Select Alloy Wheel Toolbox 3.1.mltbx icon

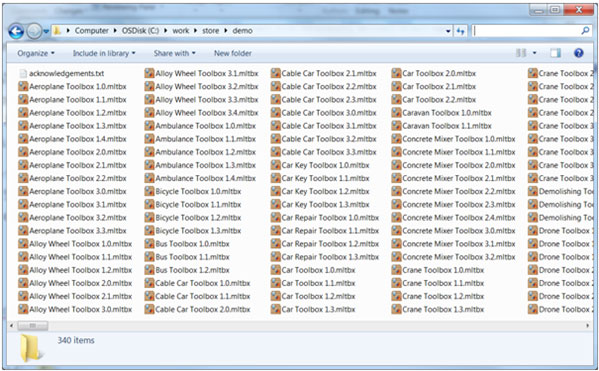pyautogui.click(x=149, y=73)
